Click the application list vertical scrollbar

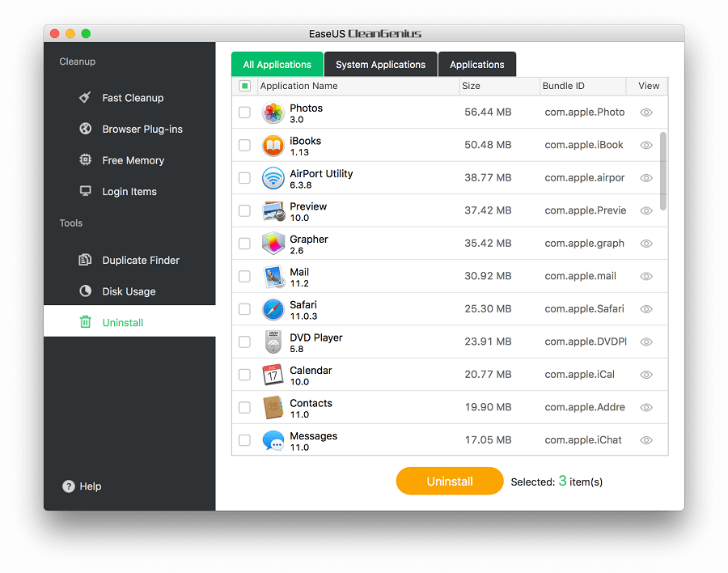[663, 171]
